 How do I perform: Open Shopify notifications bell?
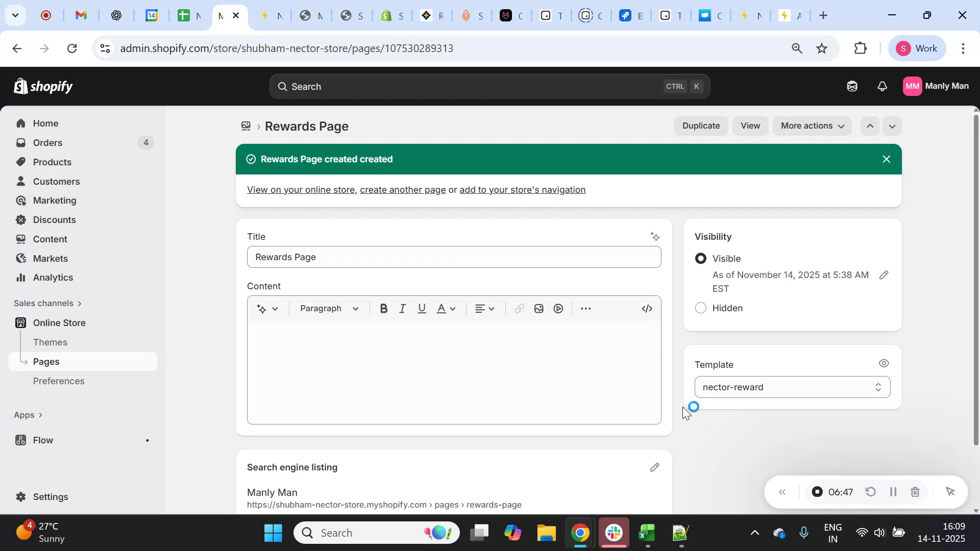pyautogui.click(x=883, y=86)
